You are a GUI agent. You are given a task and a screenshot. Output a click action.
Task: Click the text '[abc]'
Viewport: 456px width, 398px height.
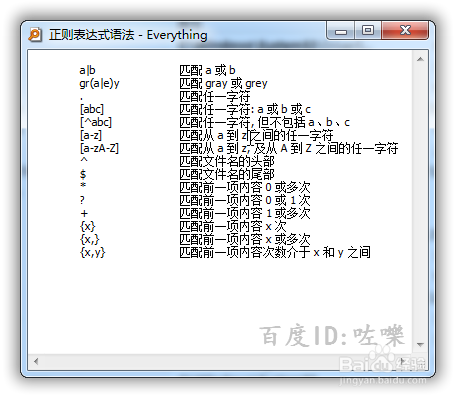92,109
